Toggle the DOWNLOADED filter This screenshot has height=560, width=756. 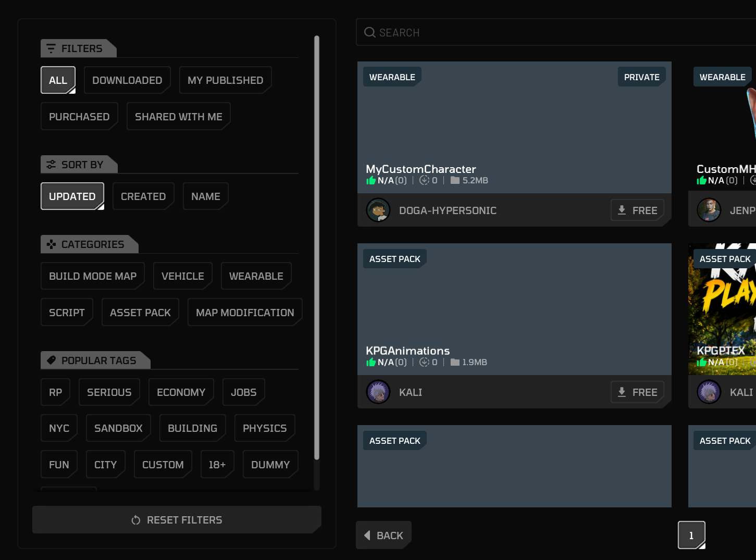pyautogui.click(x=127, y=80)
